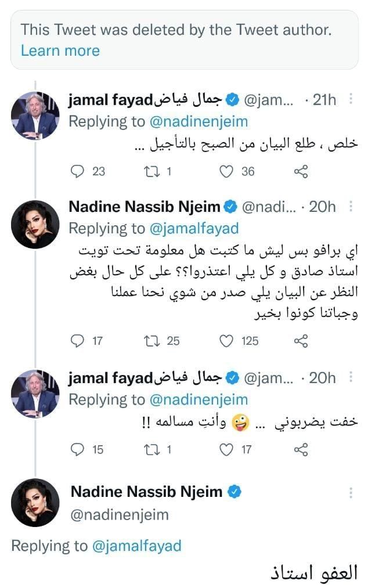Open the reply icon showing 23 comments
368x588 pixels.
tap(77, 171)
